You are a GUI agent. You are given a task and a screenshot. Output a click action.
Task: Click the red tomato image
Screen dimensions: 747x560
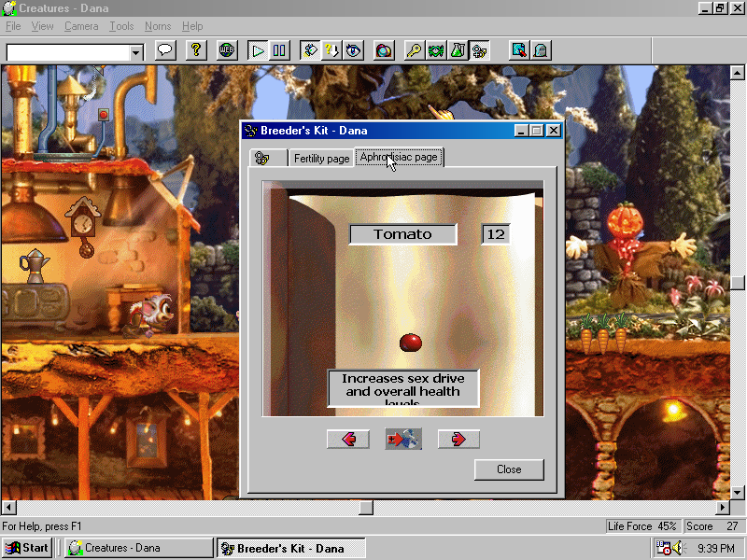click(410, 343)
